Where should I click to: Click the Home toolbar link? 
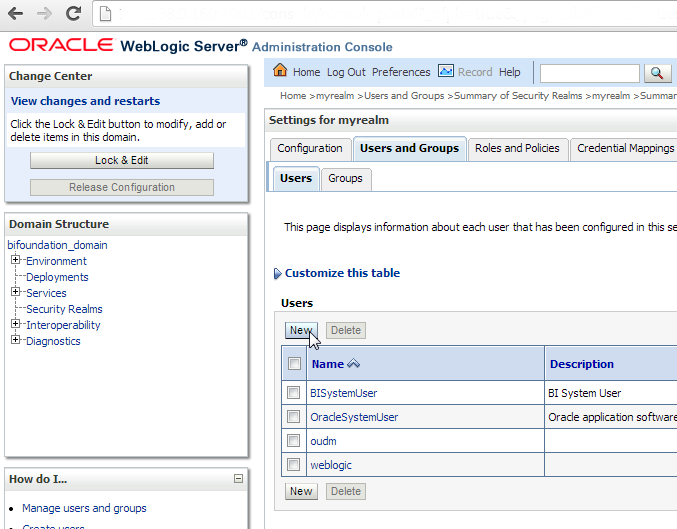pos(307,72)
